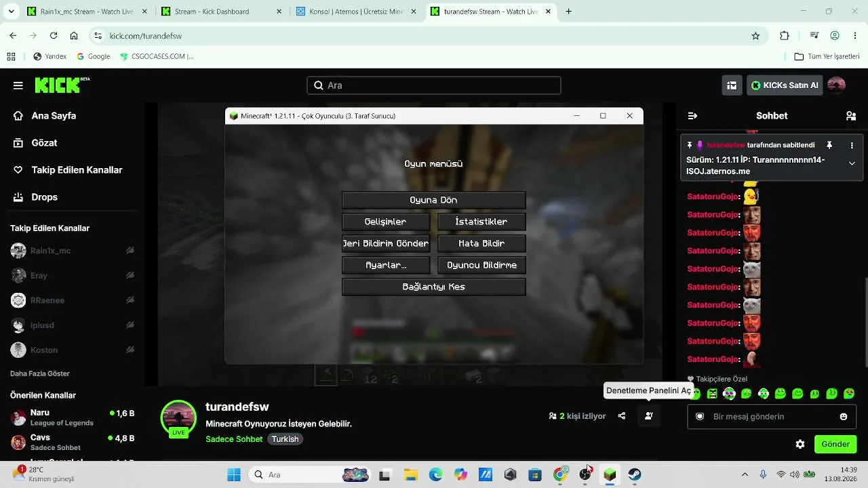
Task: Switch to the Stream - Kick Dashboard tab
Action: click(222, 12)
